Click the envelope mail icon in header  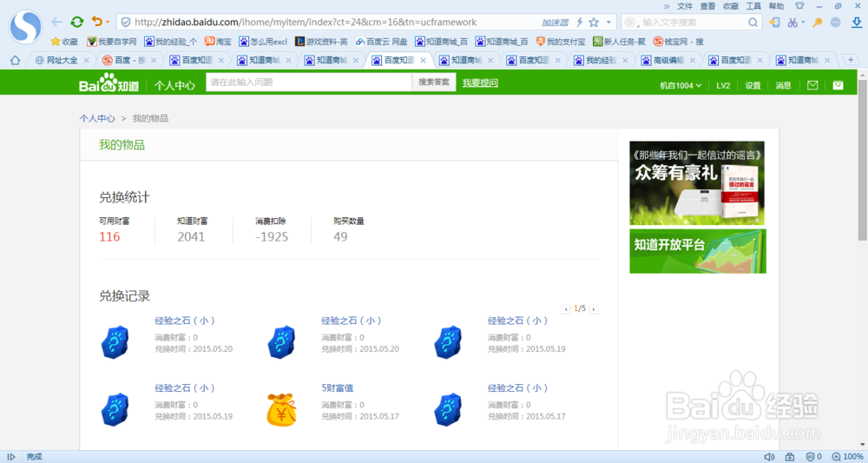click(812, 85)
